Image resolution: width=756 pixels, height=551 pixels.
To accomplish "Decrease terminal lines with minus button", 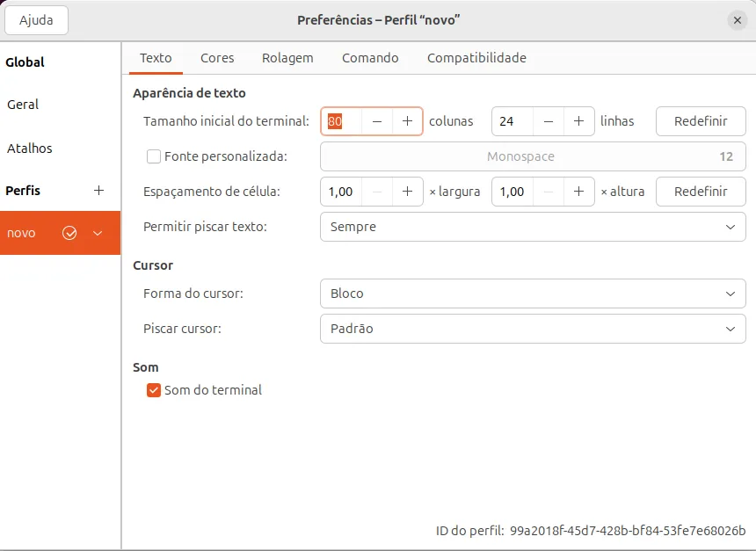I will [549, 121].
